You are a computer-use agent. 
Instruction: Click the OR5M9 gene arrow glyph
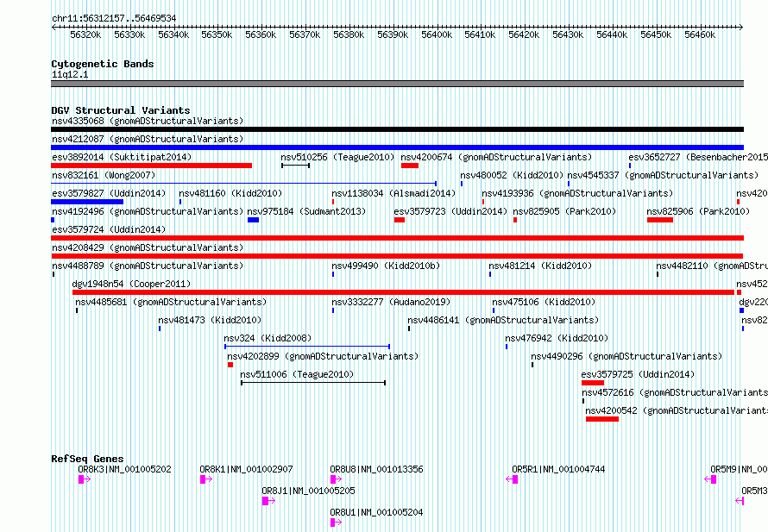710,479
